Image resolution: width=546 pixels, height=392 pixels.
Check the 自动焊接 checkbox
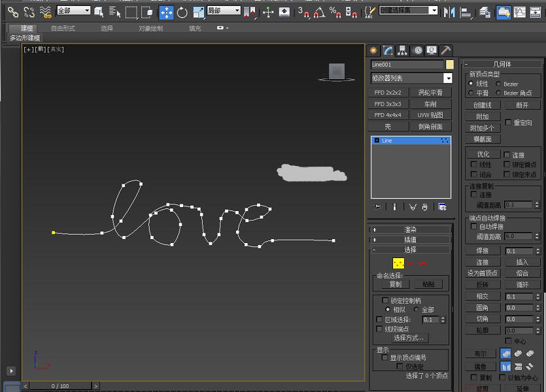472,226
